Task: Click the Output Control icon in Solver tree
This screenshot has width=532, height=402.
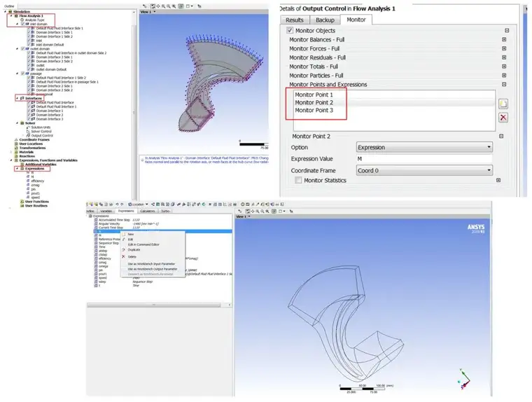Action: click(x=29, y=135)
